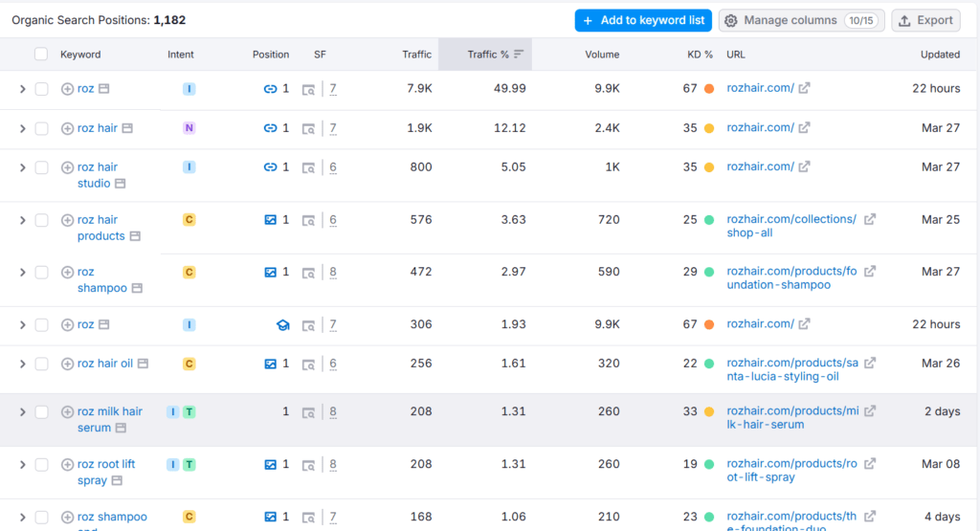Add 'roz hair studio' keyword via plus icon
The height and width of the screenshot is (531, 980).
click(67, 167)
